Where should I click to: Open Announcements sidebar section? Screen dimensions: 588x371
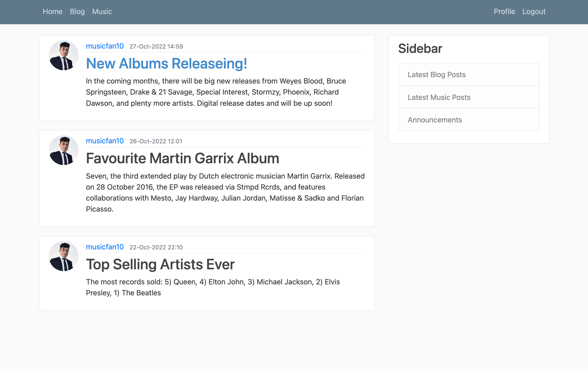tap(434, 120)
